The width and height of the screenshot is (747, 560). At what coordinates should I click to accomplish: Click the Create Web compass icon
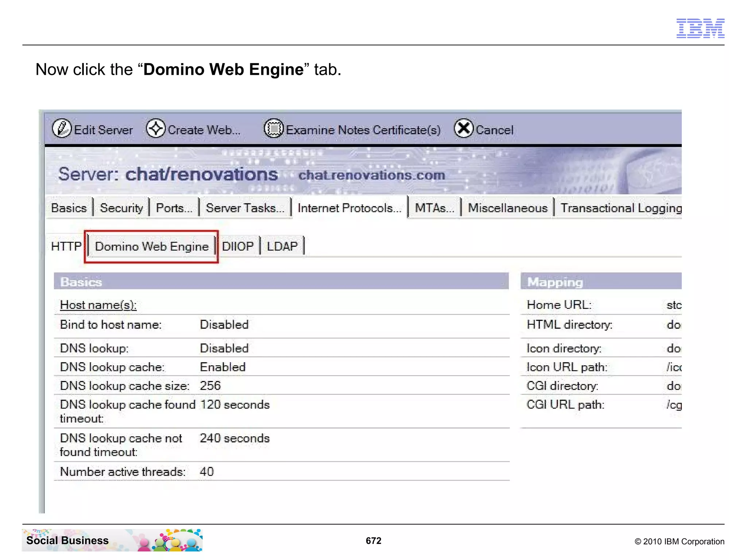(156, 128)
